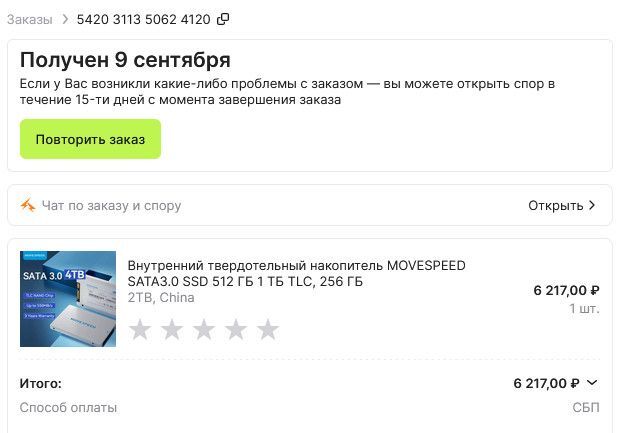Rate the product five stars

268,329
